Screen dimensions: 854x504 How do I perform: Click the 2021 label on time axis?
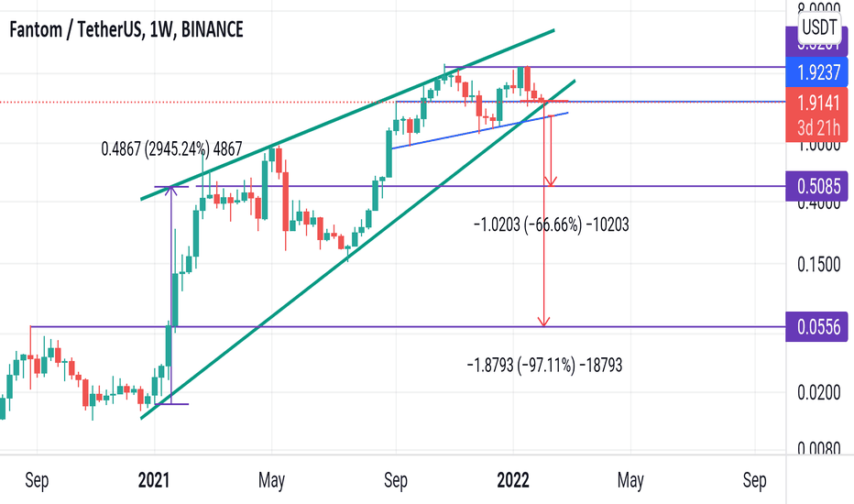(x=154, y=480)
